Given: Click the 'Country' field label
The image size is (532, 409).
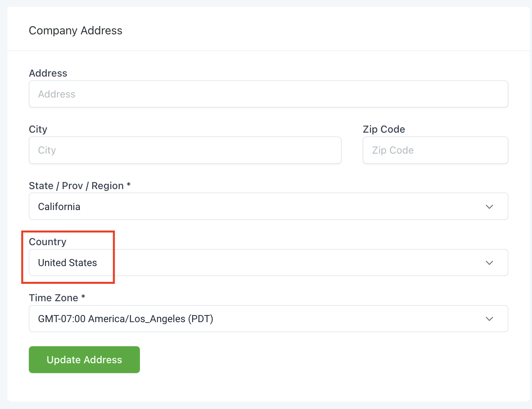Looking at the screenshot, I should coord(47,242).
